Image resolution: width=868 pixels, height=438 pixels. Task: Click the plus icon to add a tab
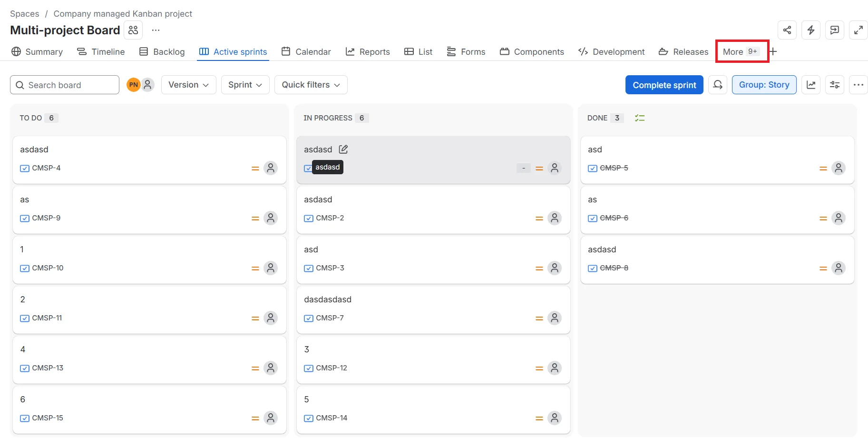(x=773, y=51)
